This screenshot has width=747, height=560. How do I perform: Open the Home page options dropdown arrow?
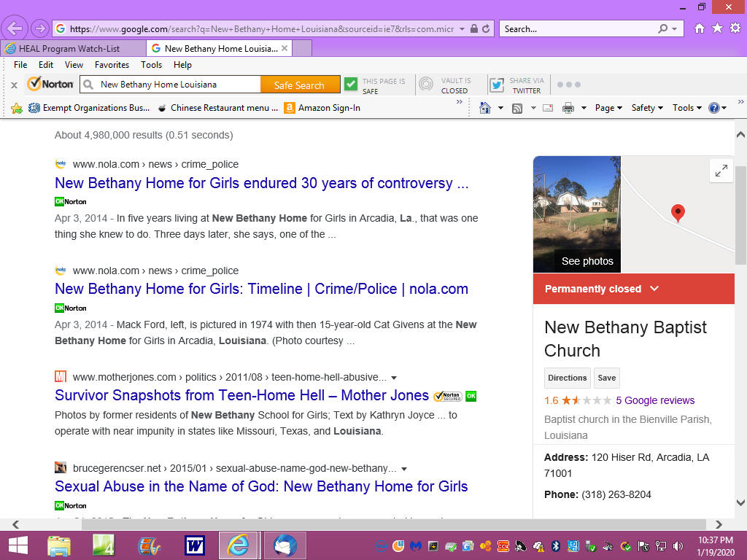click(500, 108)
